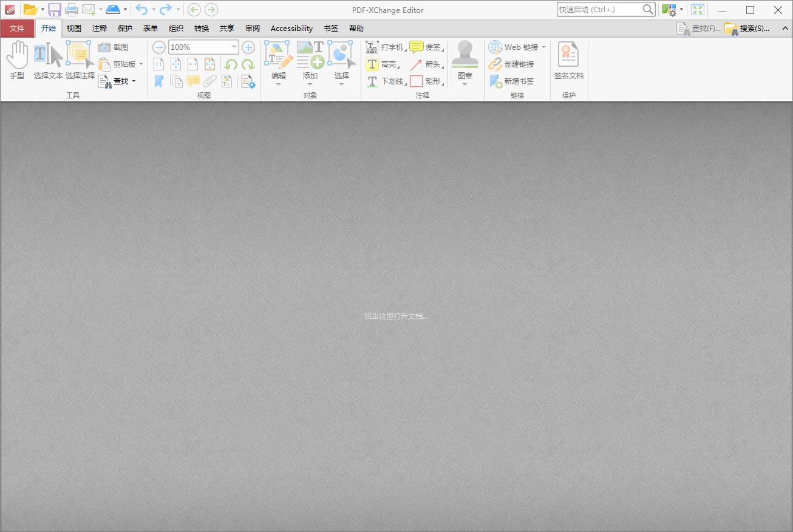Expand the Find (查找) dropdown in tools group

pos(134,81)
